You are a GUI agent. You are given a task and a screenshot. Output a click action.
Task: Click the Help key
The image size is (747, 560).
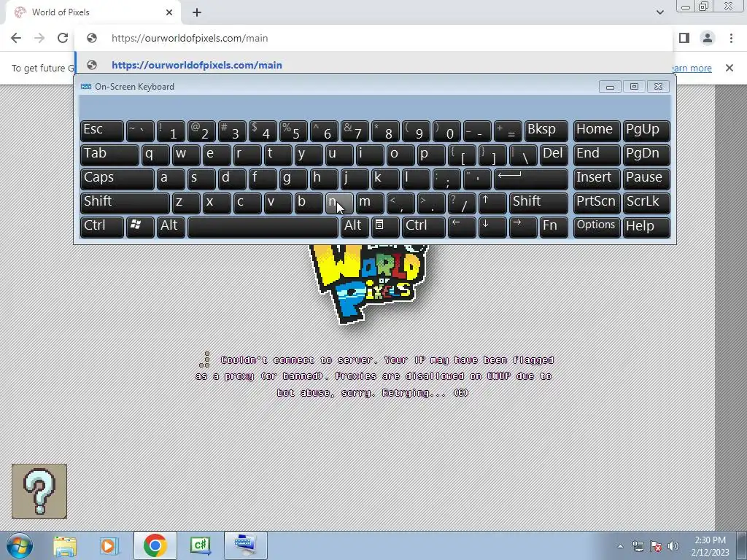[x=646, y=227]
